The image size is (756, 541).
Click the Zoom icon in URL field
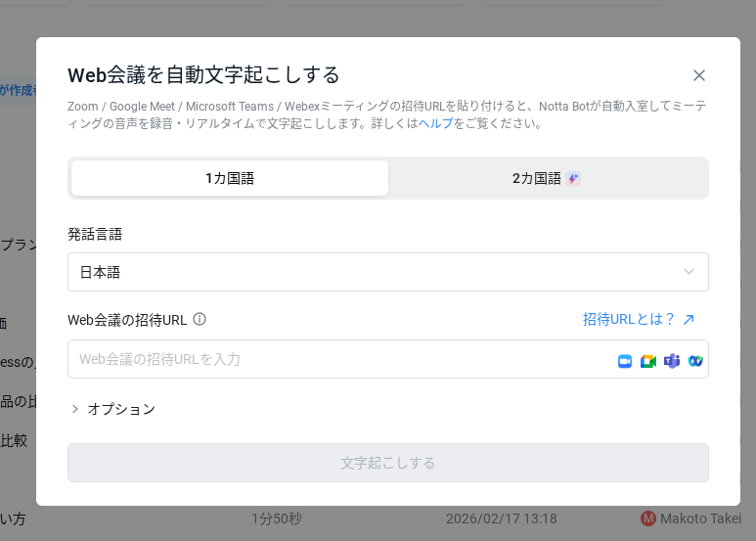(x=625, y=361)
